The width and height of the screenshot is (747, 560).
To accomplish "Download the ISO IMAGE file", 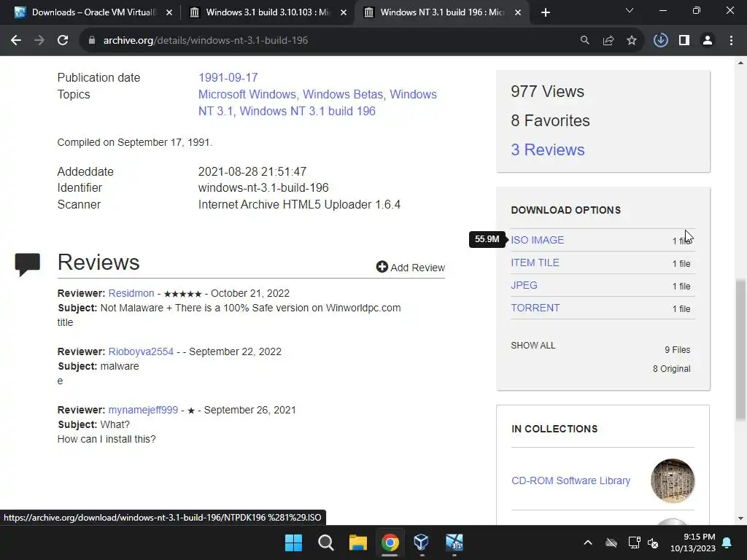I will pos(537,240).
